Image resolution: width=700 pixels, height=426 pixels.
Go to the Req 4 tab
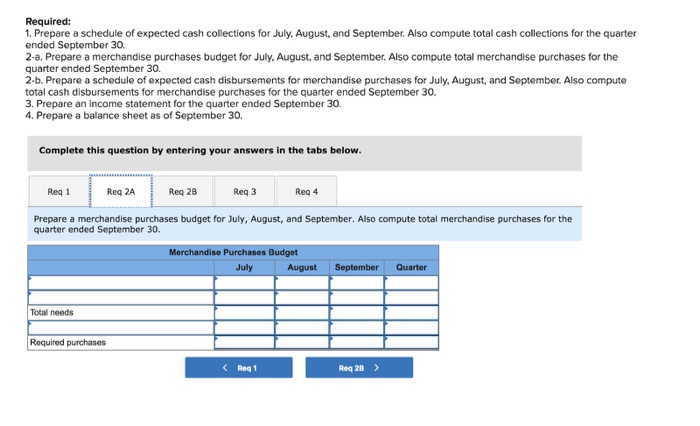307,192
